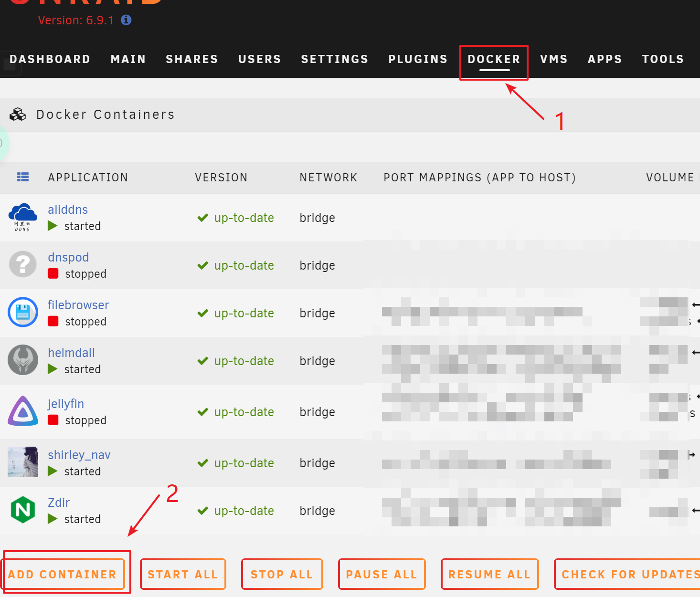700x597 pixels.
Task: Click the PORT MAPPINGS column header
Action: pos(479,178)
